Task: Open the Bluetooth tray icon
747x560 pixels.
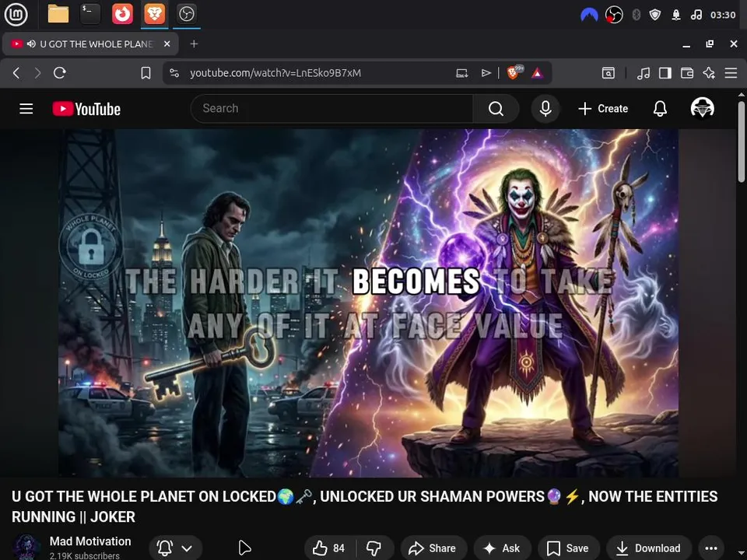Action: (x=636, y=15)
